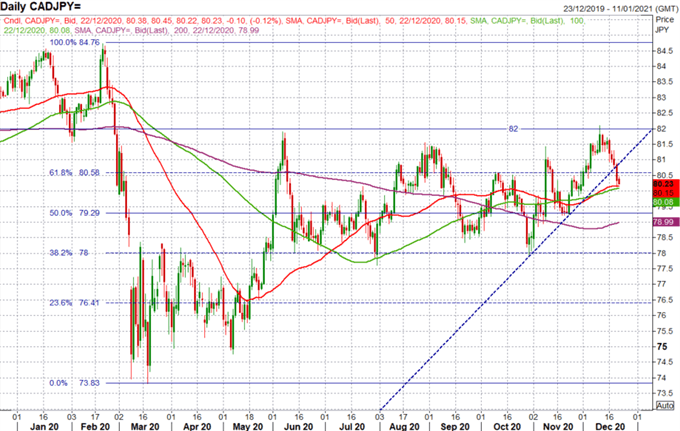
Task: Select the 50.0% 79.29 Fibonacci label
Action: pos(74,213)
